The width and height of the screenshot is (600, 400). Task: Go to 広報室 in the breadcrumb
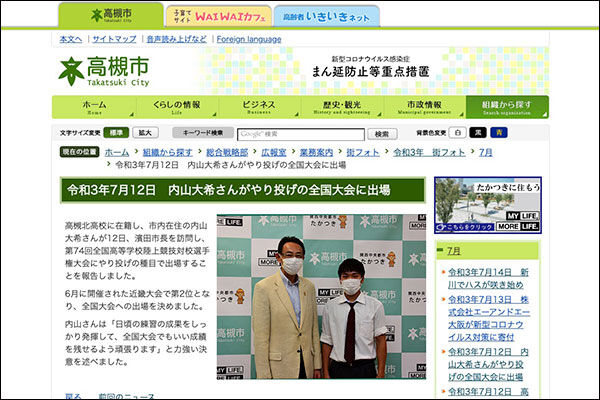[x=274, y=152]
